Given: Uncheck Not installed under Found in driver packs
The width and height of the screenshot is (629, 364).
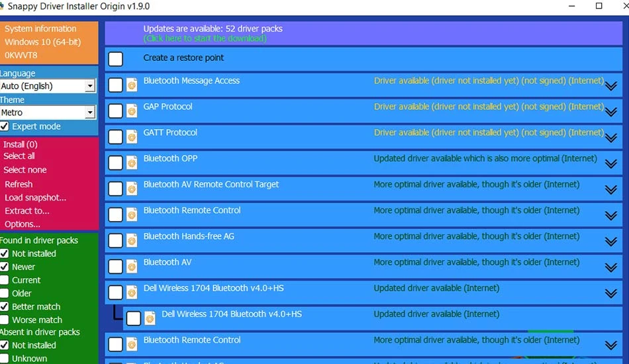Looking at the screenshot, I should click(x=5, y=253).
